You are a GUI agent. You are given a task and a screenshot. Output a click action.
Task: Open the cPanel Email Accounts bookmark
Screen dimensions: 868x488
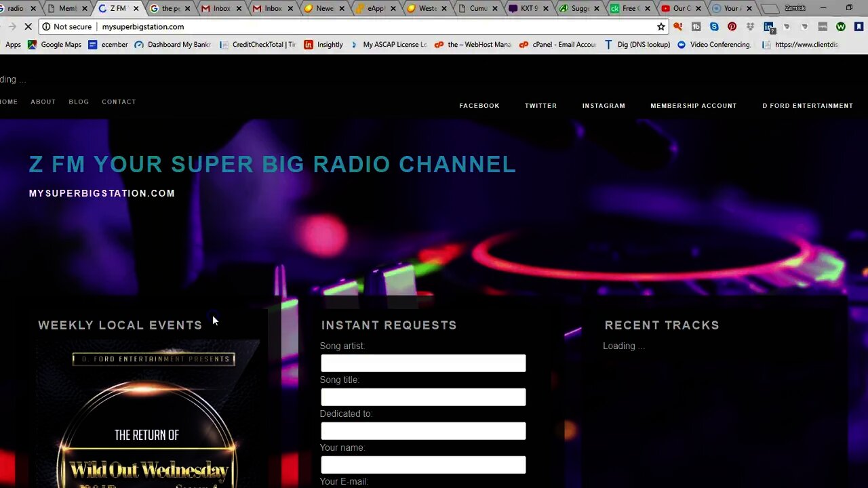coord(557,45)
